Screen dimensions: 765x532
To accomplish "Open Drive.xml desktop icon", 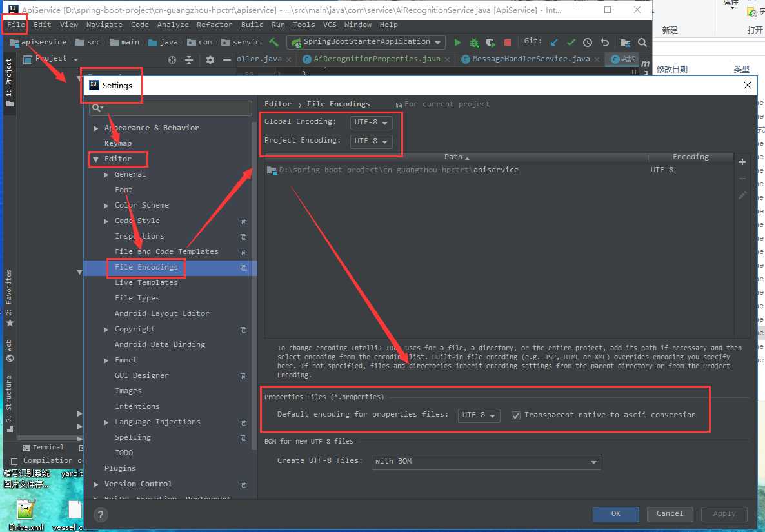I will [x=25, y=515].
